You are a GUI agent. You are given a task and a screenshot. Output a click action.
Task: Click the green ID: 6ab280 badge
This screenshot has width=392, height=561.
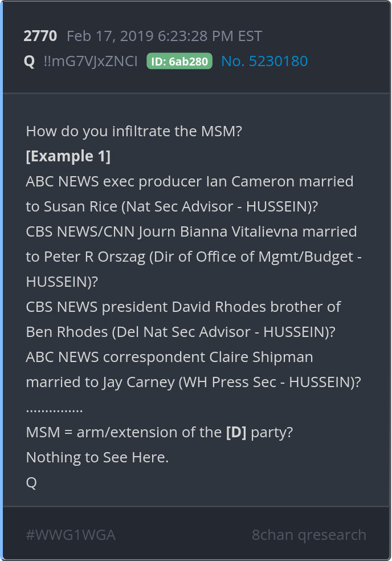point(179,61)
